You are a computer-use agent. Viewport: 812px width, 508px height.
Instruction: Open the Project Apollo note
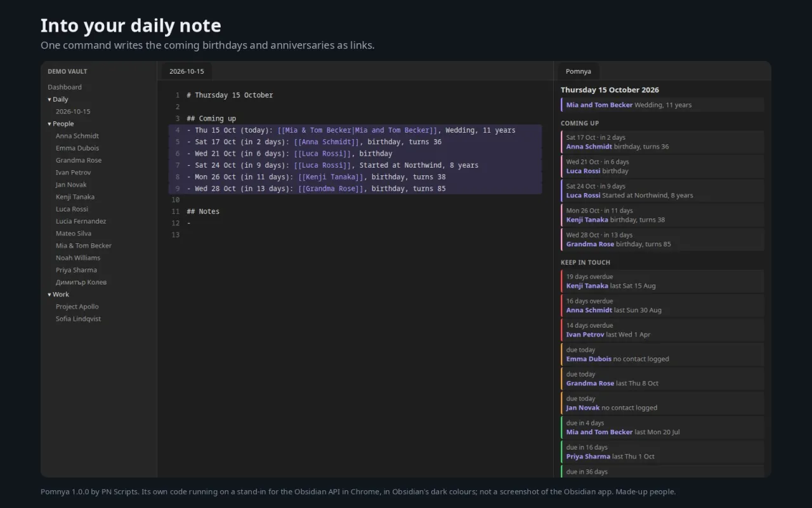[77, 307]
